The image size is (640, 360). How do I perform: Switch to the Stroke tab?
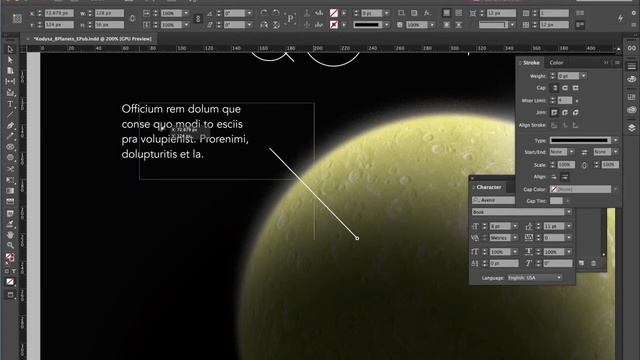point(531,63)
